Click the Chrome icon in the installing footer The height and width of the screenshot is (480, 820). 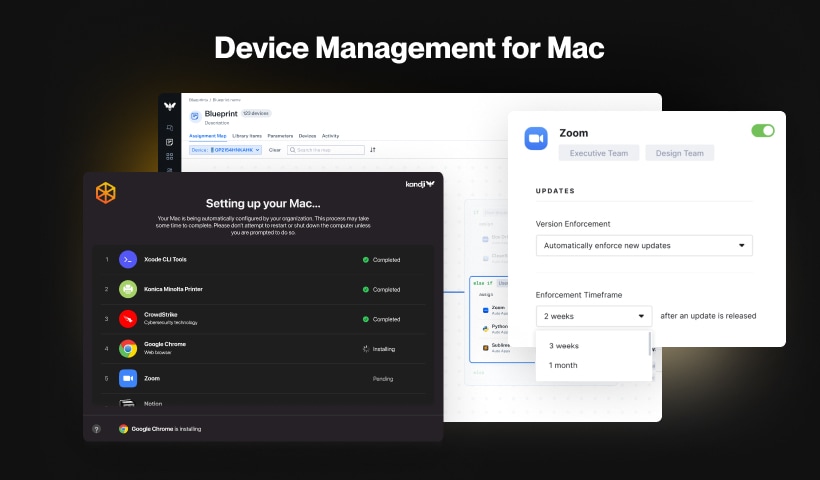click(123, 429)
